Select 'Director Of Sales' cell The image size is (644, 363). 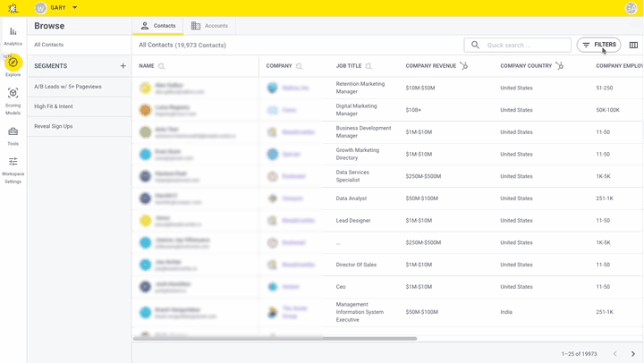coord(356,265)
